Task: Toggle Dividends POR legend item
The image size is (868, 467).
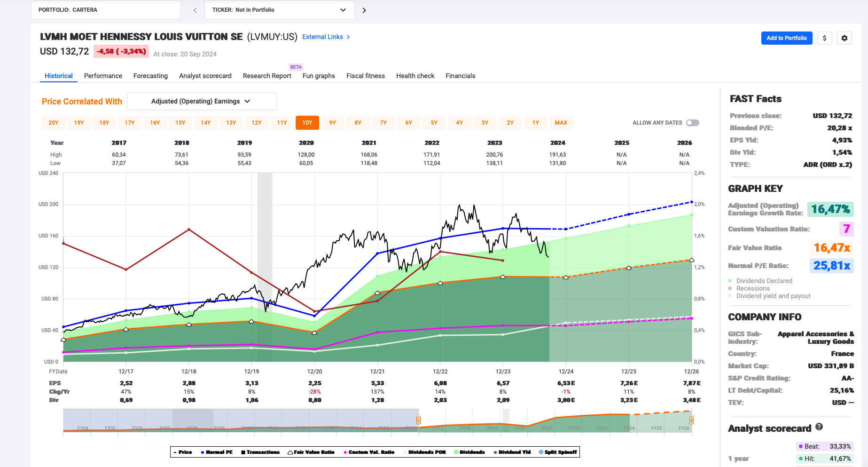Action: click(x=424, y=452)
